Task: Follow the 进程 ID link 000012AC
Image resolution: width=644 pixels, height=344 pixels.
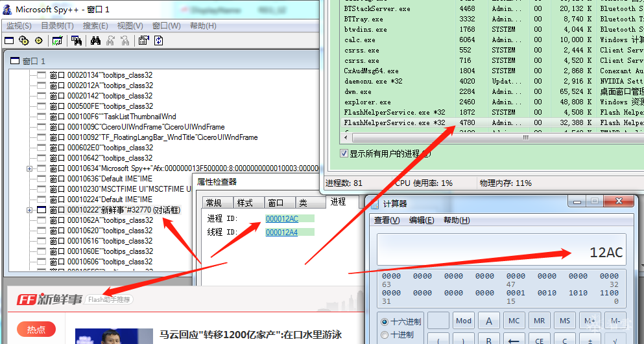Action: (281, 219)
